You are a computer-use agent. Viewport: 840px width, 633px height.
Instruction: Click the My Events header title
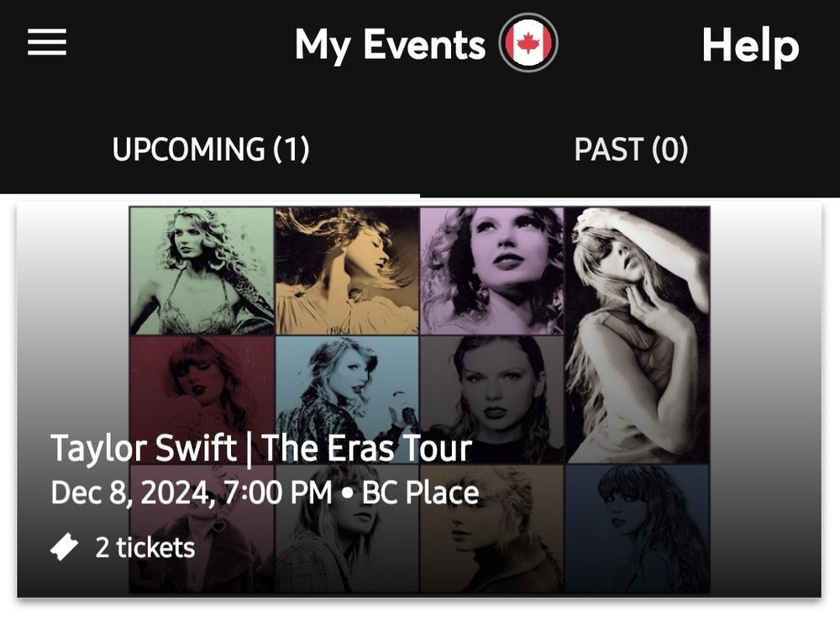[x=390, y=45]
